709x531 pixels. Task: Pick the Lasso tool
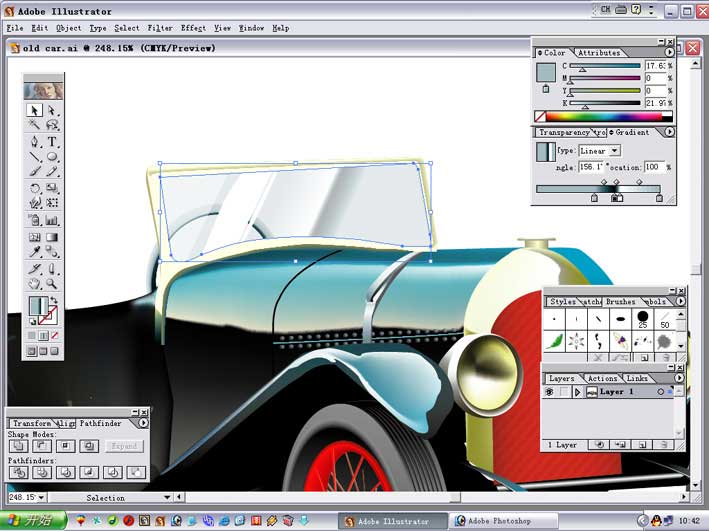[x=52, y=124]
